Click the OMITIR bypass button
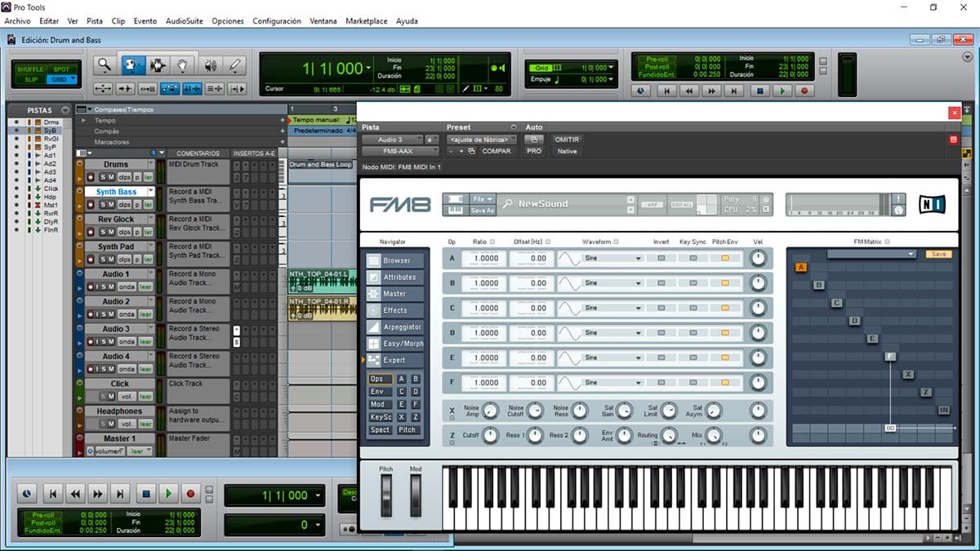 click(x=567, y=140)
